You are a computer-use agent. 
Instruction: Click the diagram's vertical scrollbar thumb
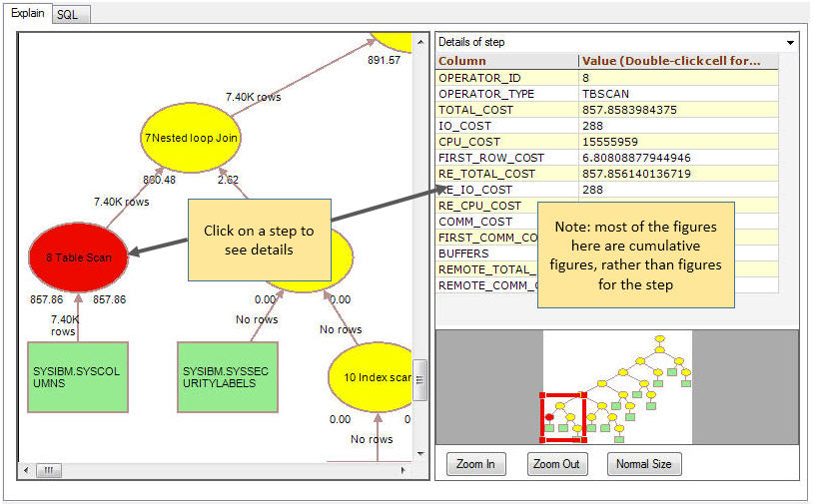tap(419, 380)
